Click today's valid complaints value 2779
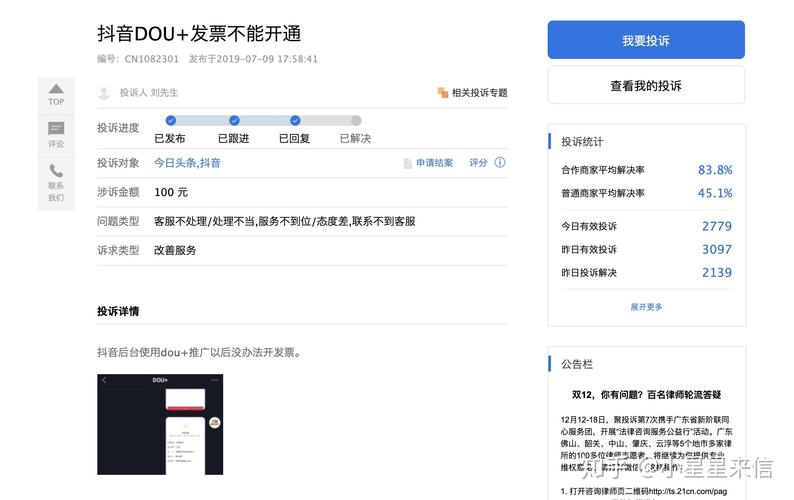The height and width of the screenshot is (500, 794). pyautogui.click(x=717, y=226)
